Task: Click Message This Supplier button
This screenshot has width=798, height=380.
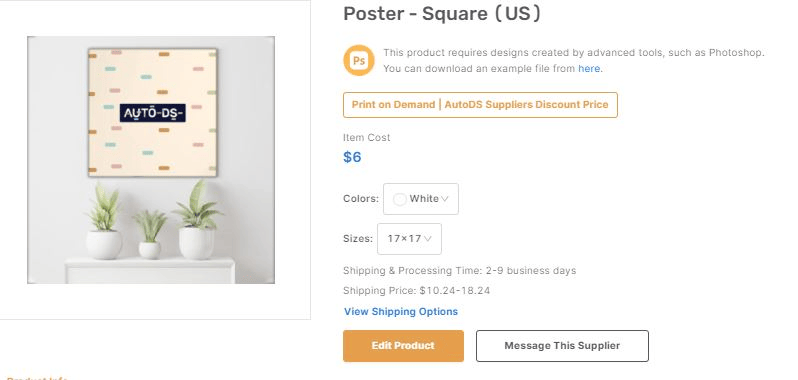Action: click(x=562, y=346)
